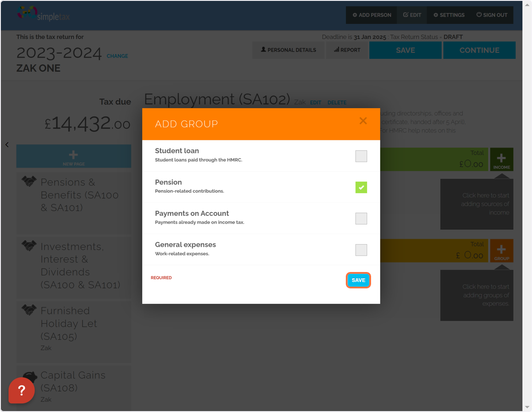
Task: Open Settings in the top bar
Action: (x=449, y=15)
